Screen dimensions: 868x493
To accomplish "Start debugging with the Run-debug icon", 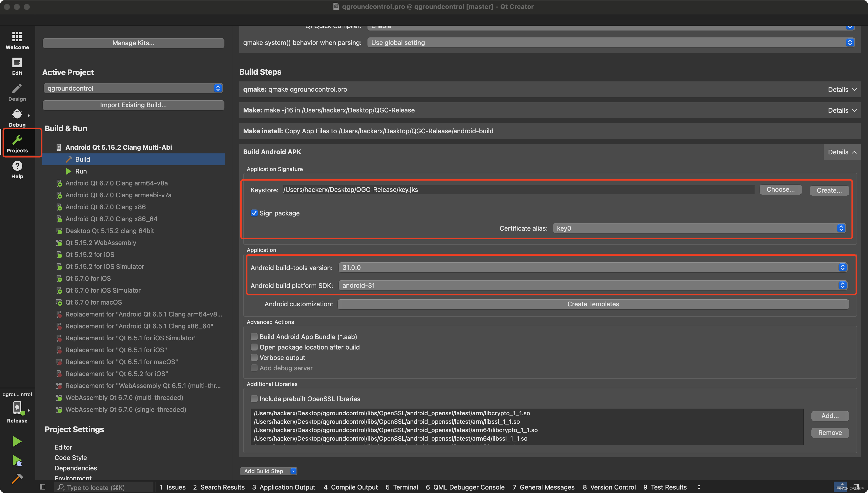I will pyautogui.click(x=17, y=460).
